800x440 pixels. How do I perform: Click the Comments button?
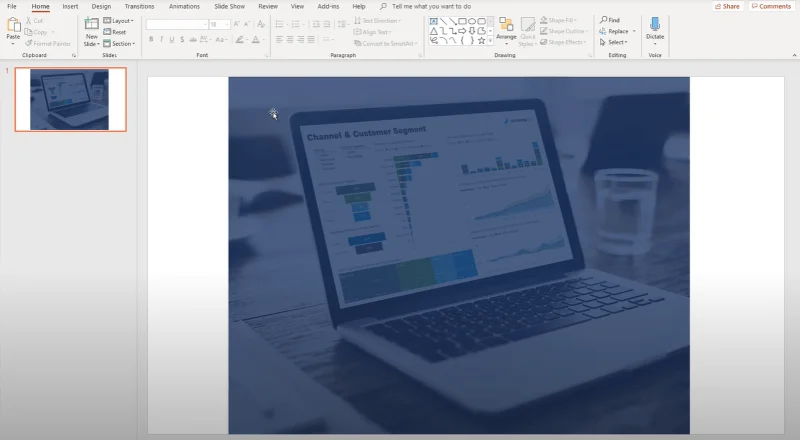pyautogui.click(x=771, y=6)
